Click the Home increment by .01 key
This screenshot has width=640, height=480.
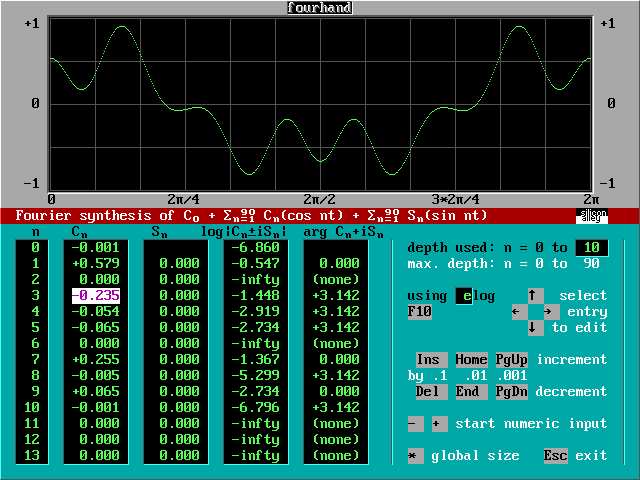tap(471, 360)
